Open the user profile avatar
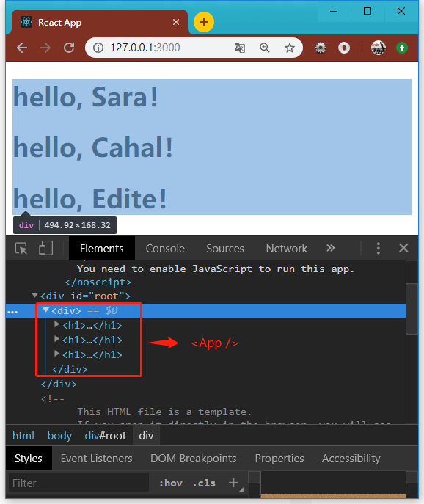 378,48
